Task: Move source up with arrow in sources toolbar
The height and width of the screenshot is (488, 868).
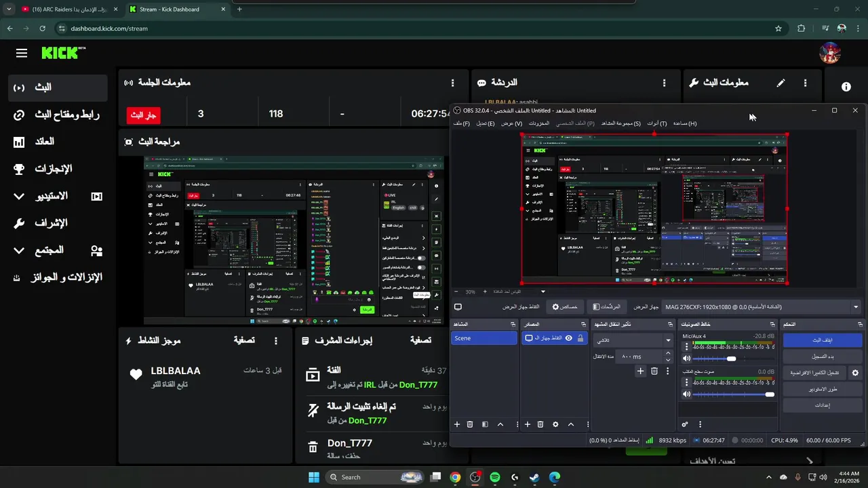Action: coord(571,424)
